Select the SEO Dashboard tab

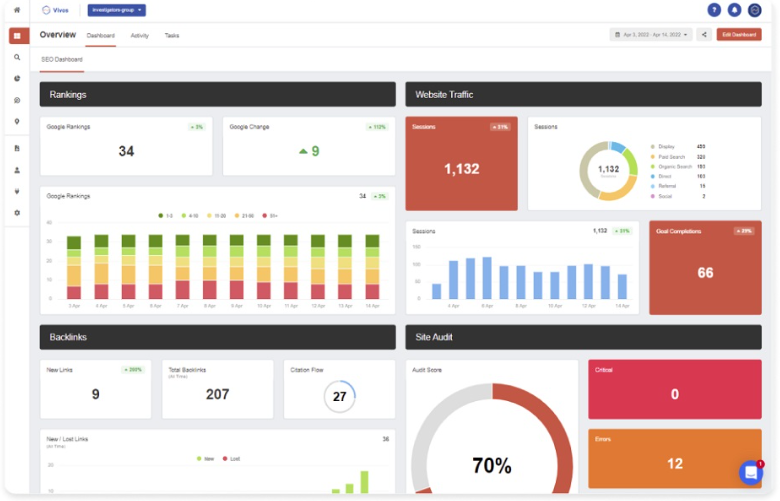(62, 60)
